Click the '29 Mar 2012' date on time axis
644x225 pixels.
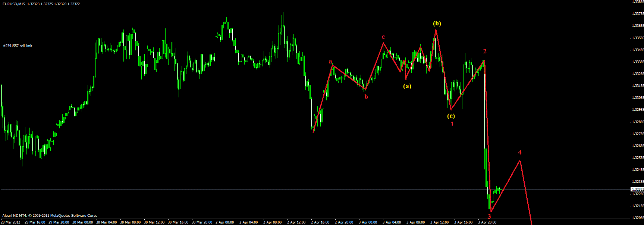click(x=10, y=222)
